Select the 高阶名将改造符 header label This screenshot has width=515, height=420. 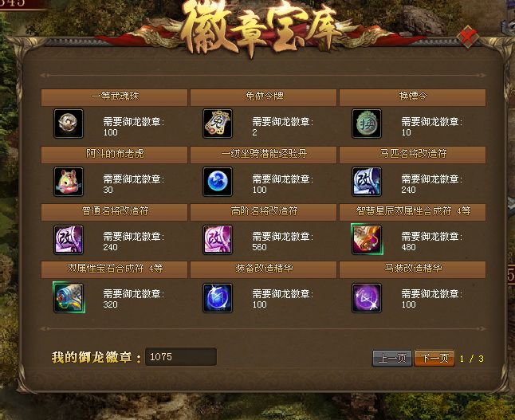point(264,211)
